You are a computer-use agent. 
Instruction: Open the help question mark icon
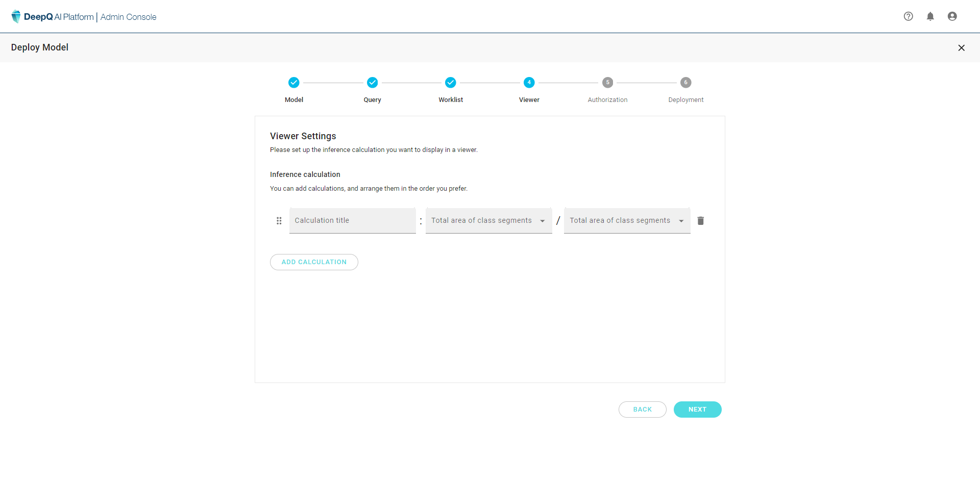(x=908, y=16)
